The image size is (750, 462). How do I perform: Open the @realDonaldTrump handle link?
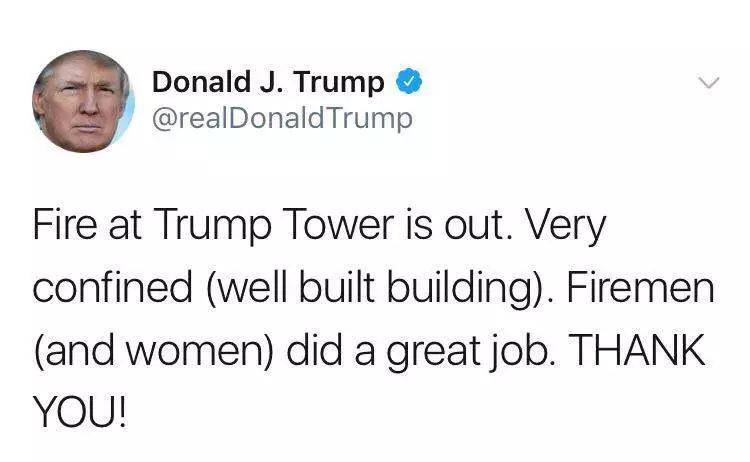282,119
